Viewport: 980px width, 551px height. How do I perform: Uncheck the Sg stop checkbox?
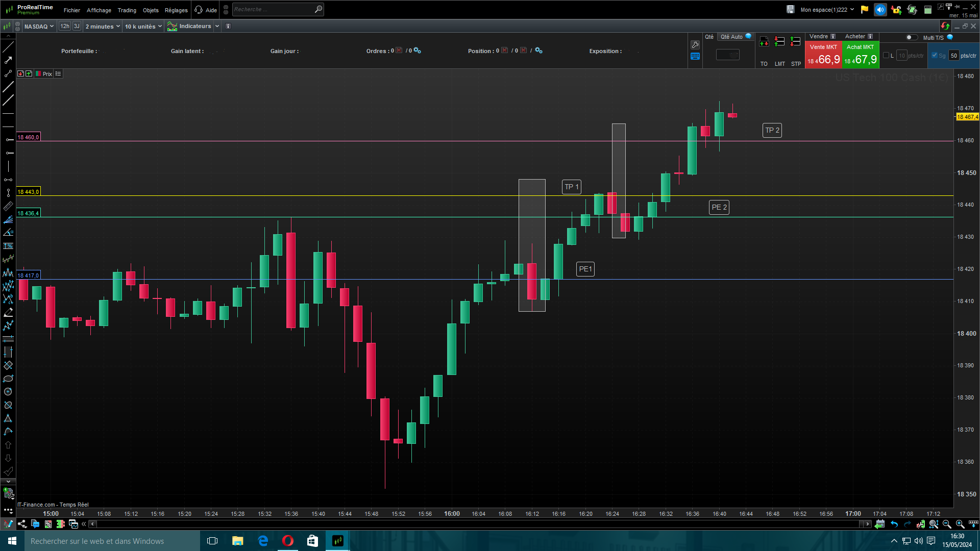coord(934,56)
